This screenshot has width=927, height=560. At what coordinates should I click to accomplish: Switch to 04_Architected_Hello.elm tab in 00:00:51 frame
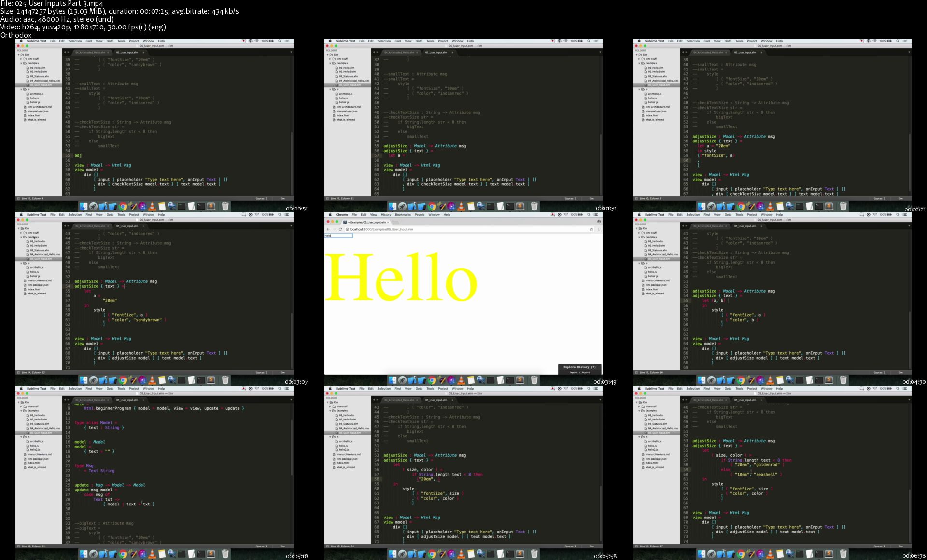(90, 52)
